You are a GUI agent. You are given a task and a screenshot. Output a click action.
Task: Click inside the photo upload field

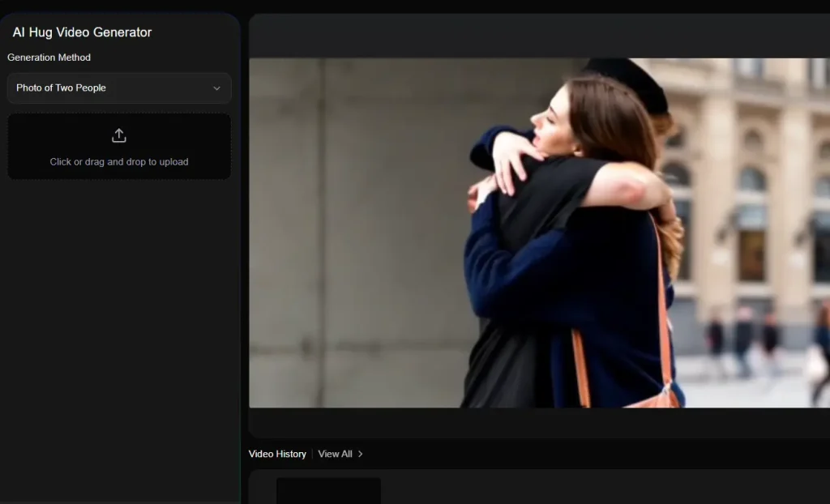[119, 147]
